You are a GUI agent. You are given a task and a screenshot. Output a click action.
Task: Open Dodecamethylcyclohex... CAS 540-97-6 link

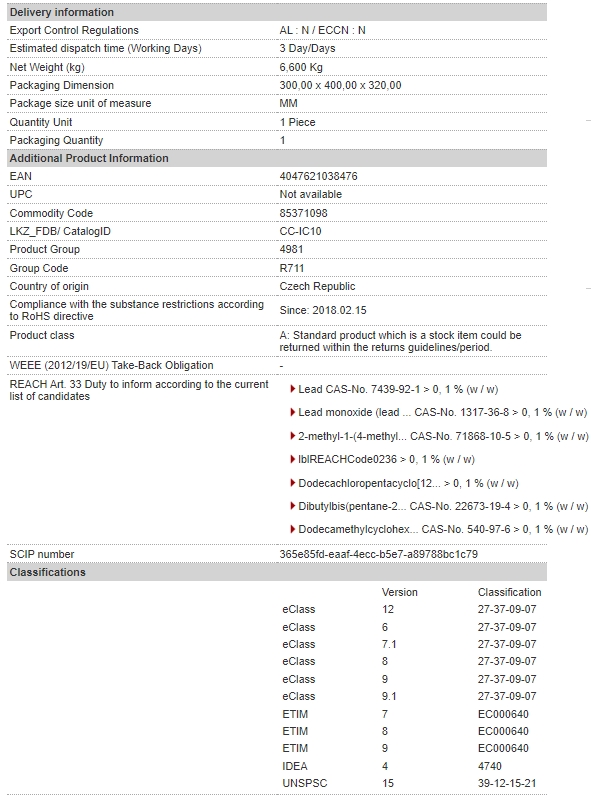pos(443,529)
